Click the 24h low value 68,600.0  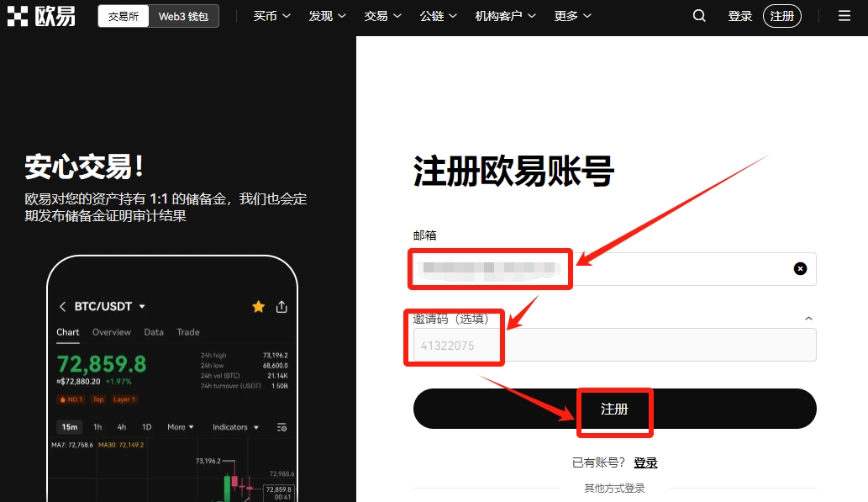coord(275,366)
